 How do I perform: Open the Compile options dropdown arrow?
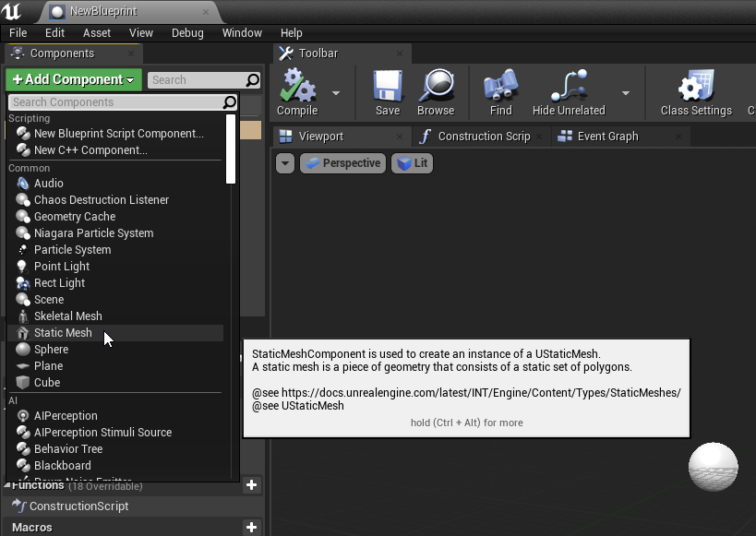pyautogui.click(x=336, y=93)
